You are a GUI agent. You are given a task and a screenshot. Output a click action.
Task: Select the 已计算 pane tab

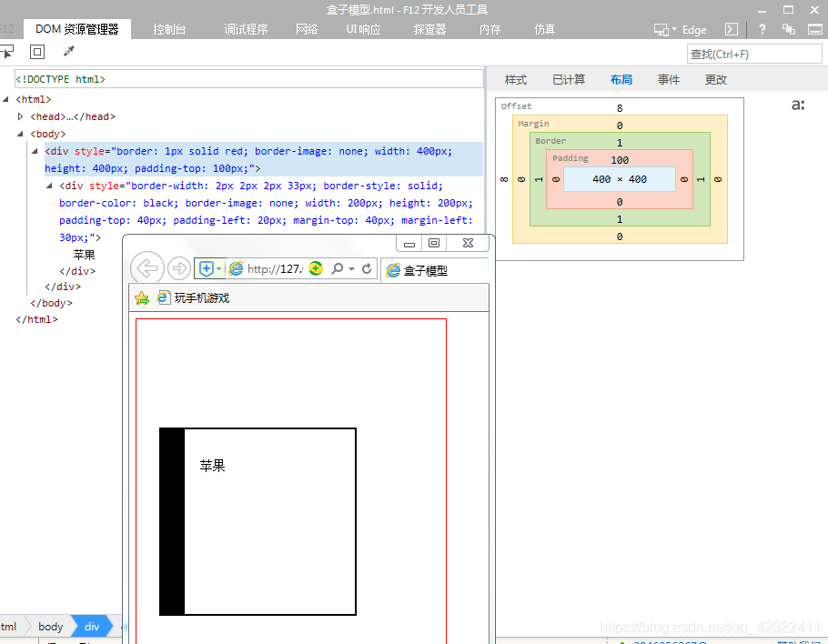coord(569,80)
